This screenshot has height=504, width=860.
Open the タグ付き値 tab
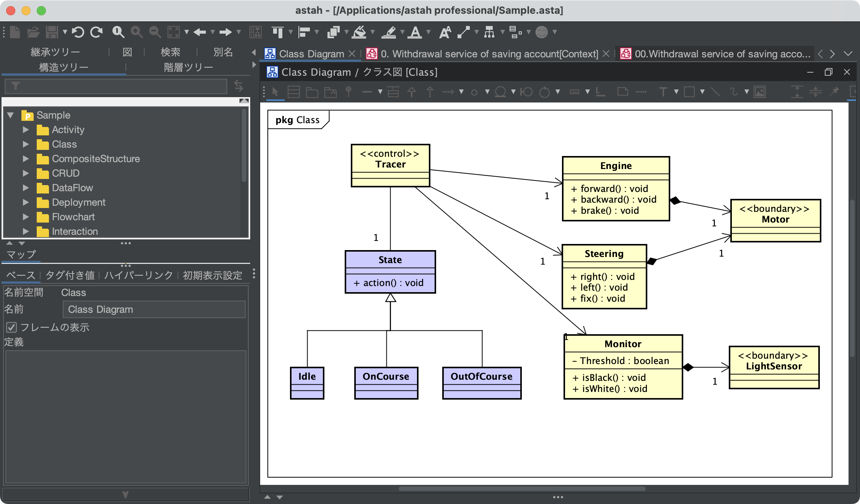pyautogui.click(x=71, y=275)
